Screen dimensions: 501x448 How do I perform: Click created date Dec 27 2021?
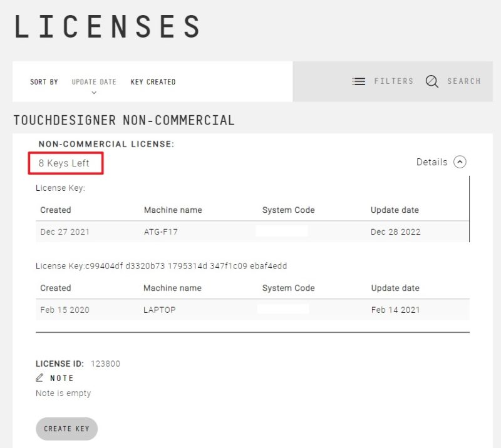pyautogui.click(x=65, y=232)
